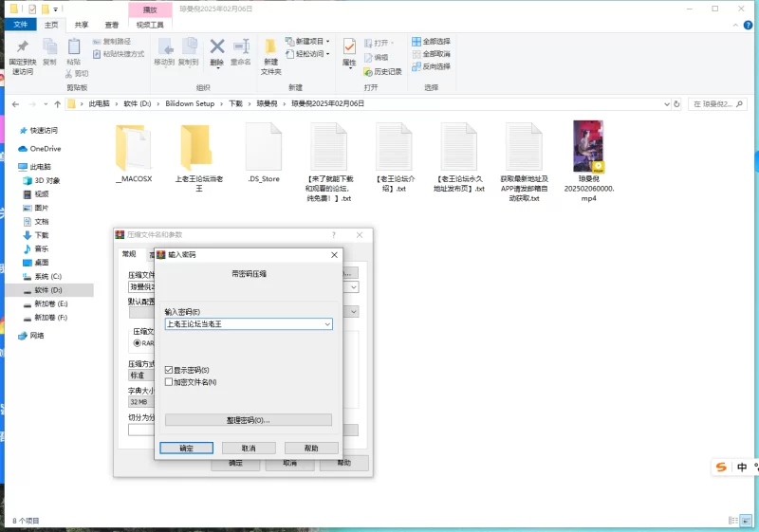
Task: Click the Sogou input method icon
Action: pos(721,467)
